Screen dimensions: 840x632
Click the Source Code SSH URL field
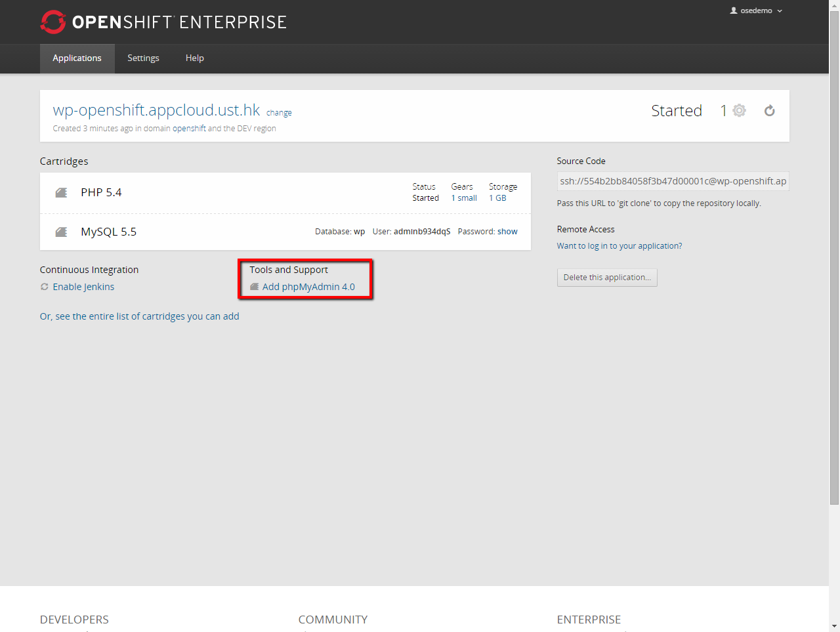point(673,181)
